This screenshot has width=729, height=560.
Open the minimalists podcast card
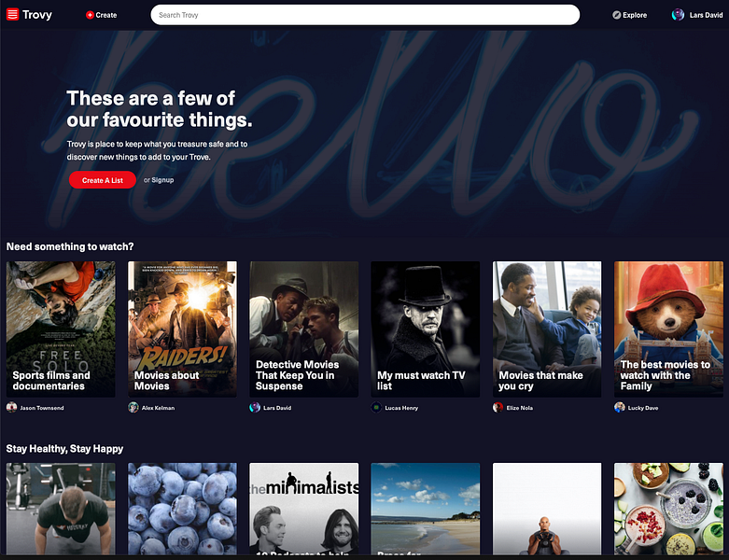click(304, 509)
